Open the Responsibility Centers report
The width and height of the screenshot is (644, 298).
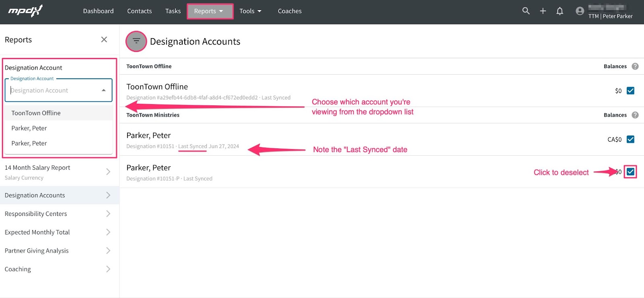60,214
